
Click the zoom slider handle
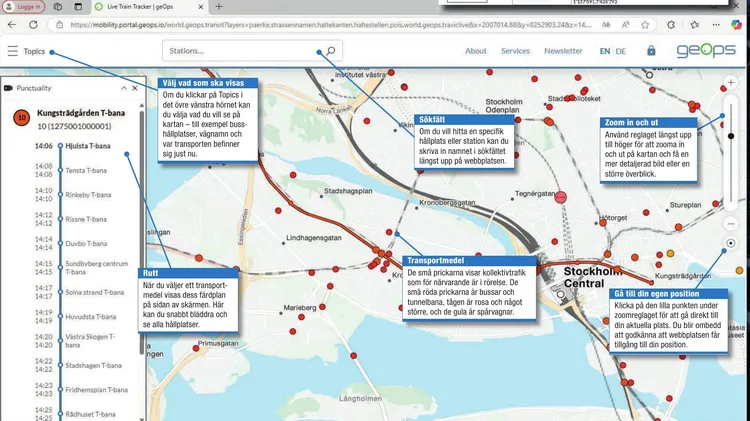point(731,135)
